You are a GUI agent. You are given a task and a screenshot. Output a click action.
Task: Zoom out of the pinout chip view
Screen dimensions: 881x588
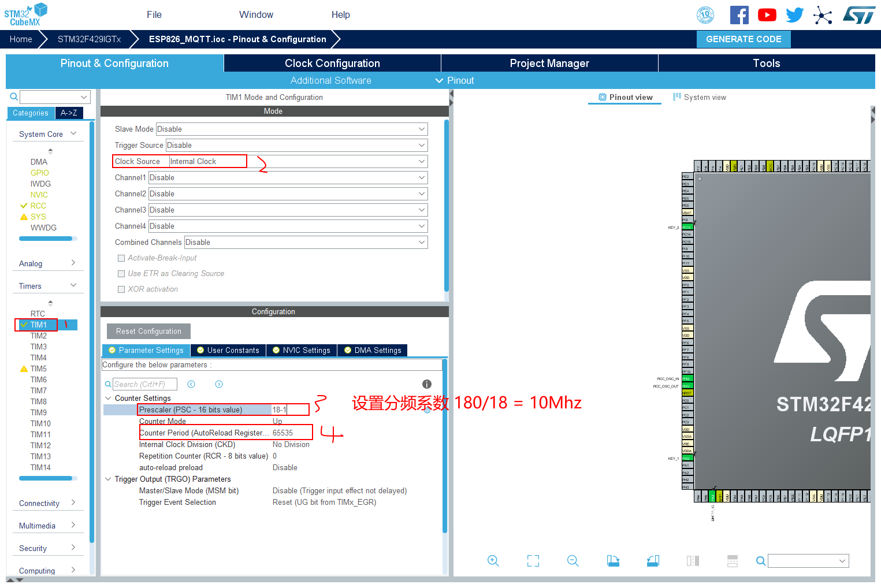point(573,561)
